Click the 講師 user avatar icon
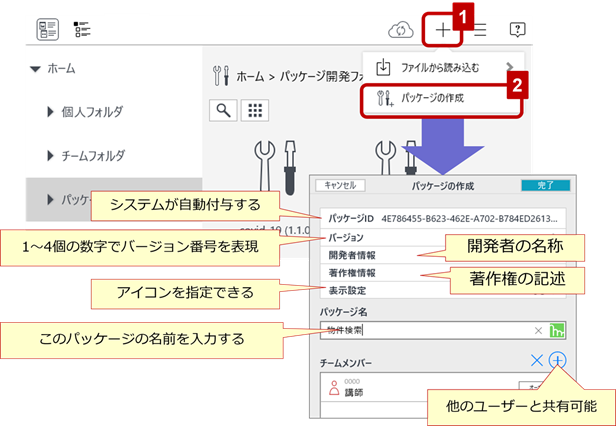The image size is (616, 426). pos(334,388)
